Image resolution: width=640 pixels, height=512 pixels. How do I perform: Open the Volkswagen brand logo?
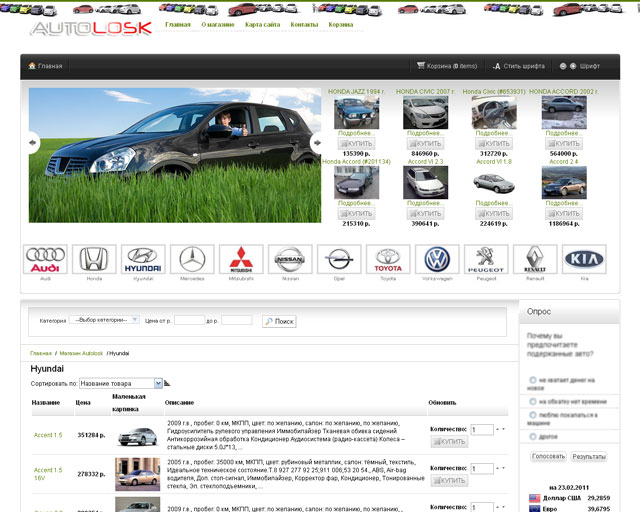(437, 260)
